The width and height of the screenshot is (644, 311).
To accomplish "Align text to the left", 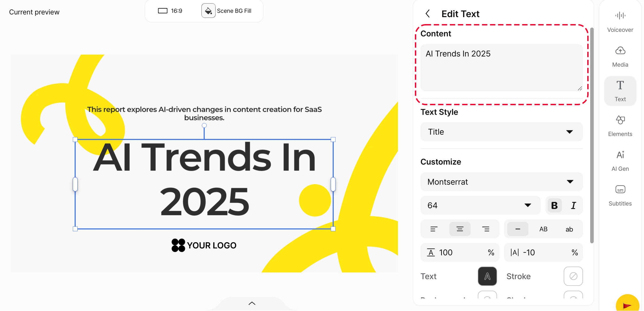I will pyautogui.click(x=434, y=229).
